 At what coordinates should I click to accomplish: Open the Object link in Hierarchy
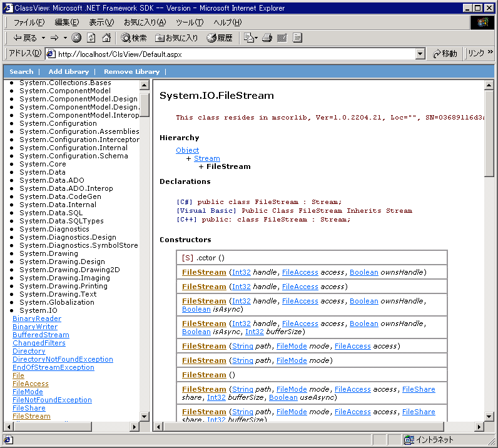pos(188,150)
